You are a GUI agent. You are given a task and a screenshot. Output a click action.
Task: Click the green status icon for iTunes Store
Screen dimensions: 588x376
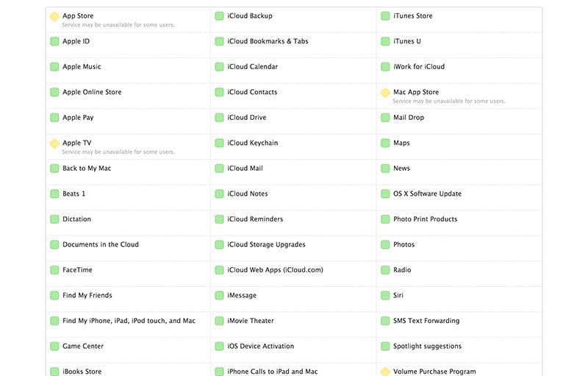click(385, 16)
